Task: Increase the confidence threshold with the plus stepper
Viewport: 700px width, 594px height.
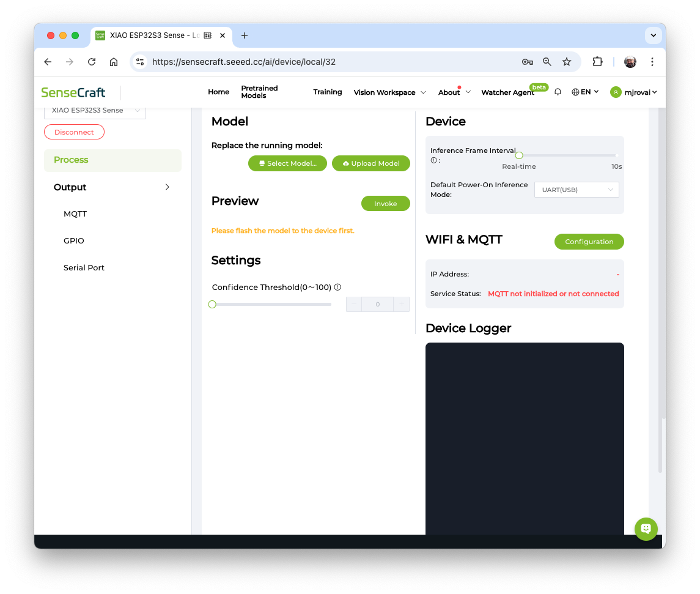Action: 402,304
